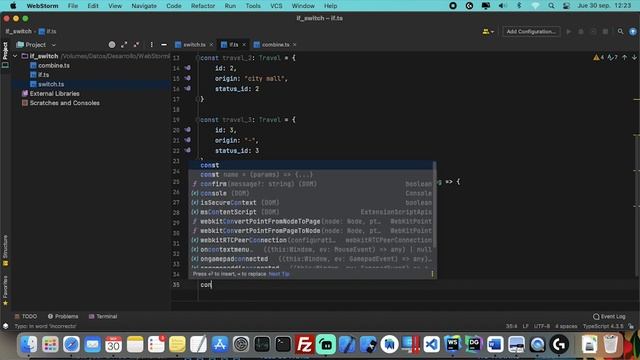Close the if.ts editor tab
The height and width of the screenshot is (360, 640).
coord(244,45)
